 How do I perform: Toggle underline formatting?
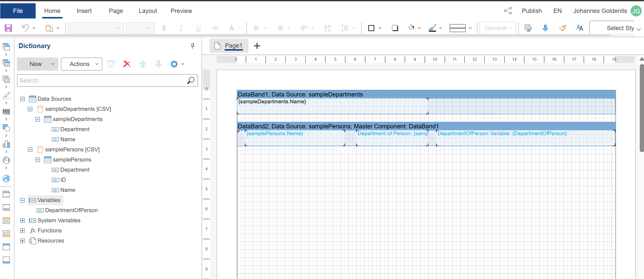click(198, 28)
